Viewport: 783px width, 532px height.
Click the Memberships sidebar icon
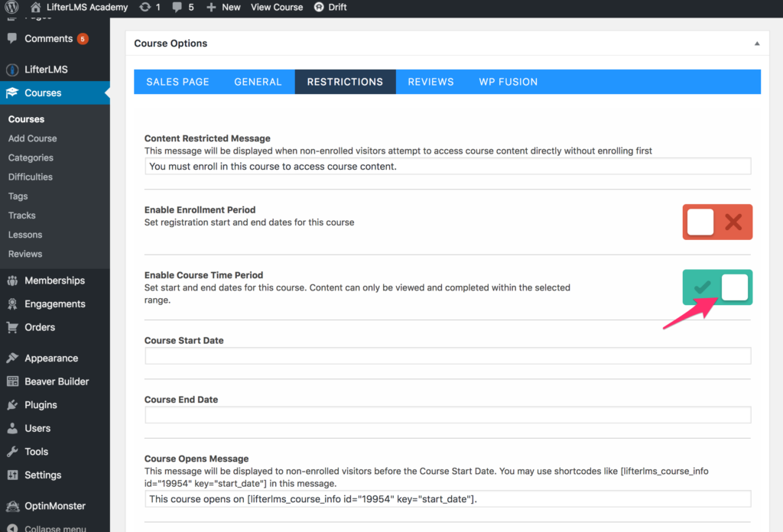coord(12,281)
